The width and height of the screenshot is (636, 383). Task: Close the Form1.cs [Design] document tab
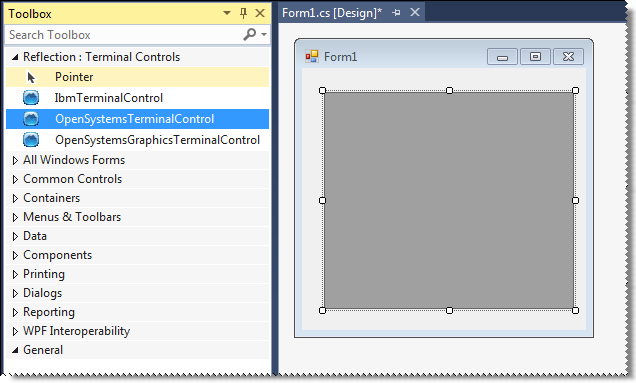415,13
